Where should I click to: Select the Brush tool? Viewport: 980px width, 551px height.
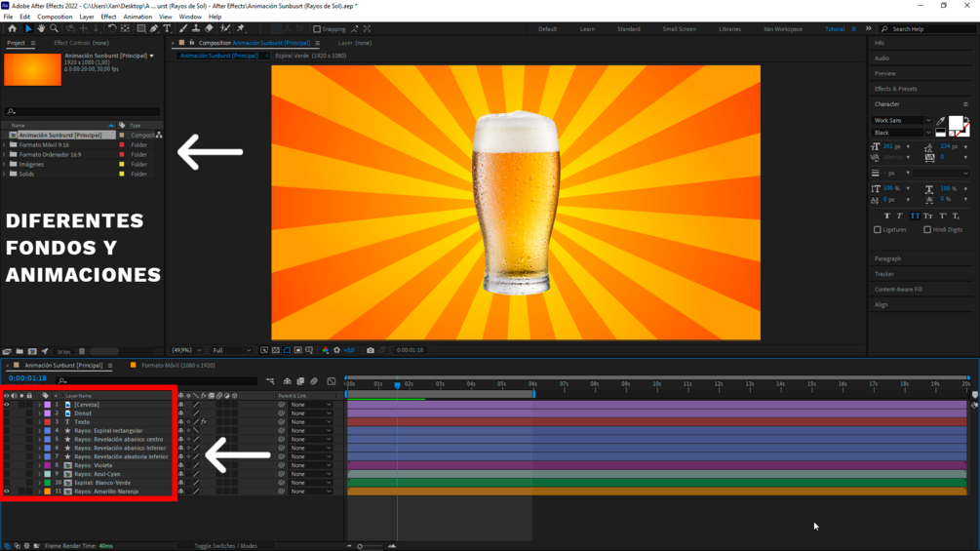pyautogui.click(x=183, y=28)
